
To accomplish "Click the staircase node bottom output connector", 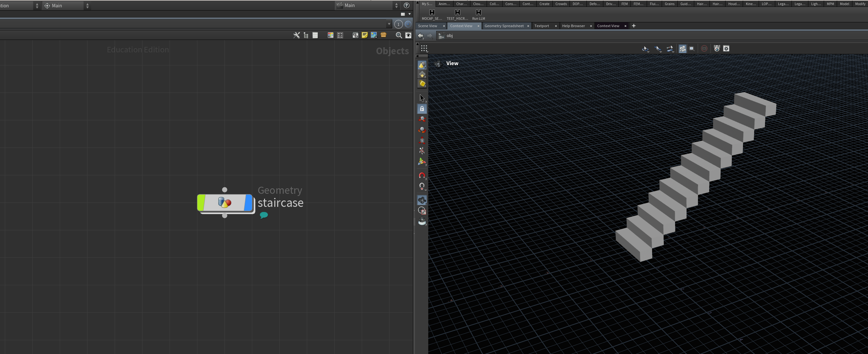I will coord(225,216).
